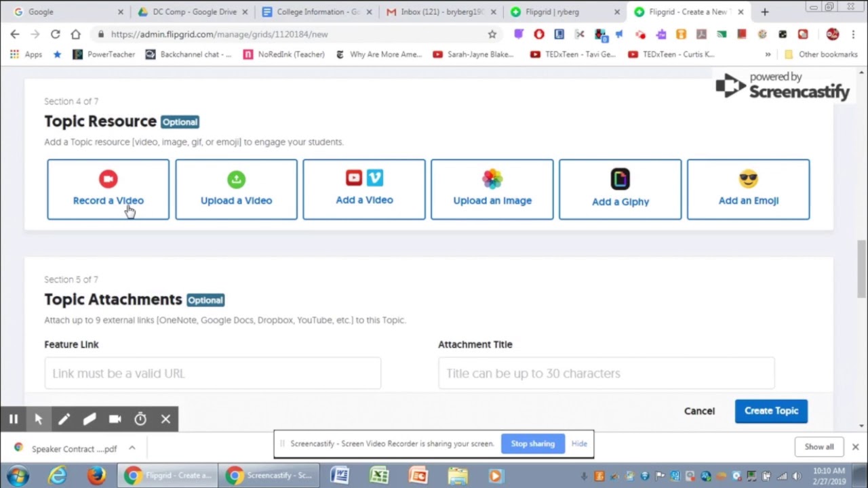The width and height of the screenshot is (868, 488).
Task: Click the address bar URL
Action: point(219,34)
